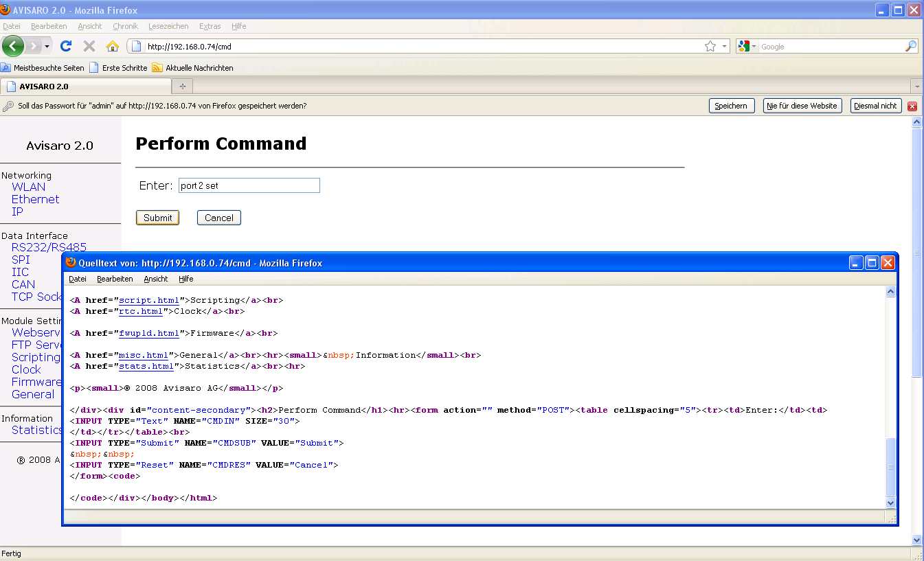Viewport: 924px width, 561px height.
Task: Expand the URL bar history dropdown
Action: pos(725,46)
